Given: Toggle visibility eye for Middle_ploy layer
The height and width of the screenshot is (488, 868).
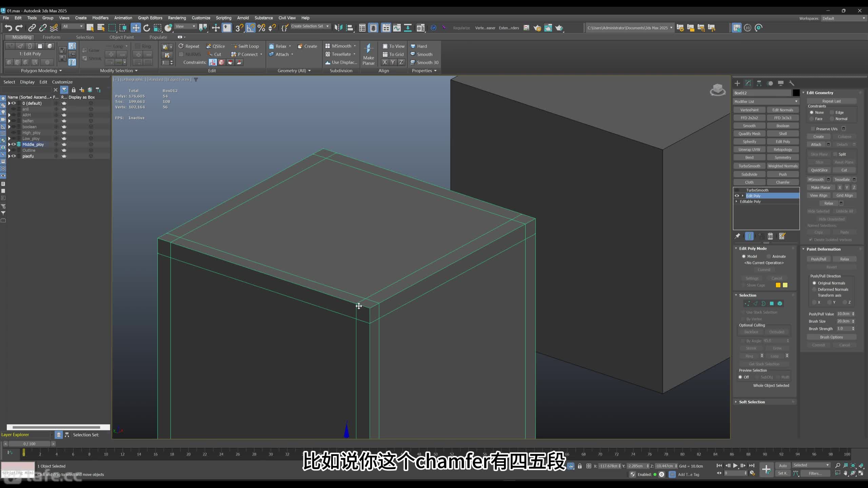Looking at the screenshot, I should click(14, 144).
